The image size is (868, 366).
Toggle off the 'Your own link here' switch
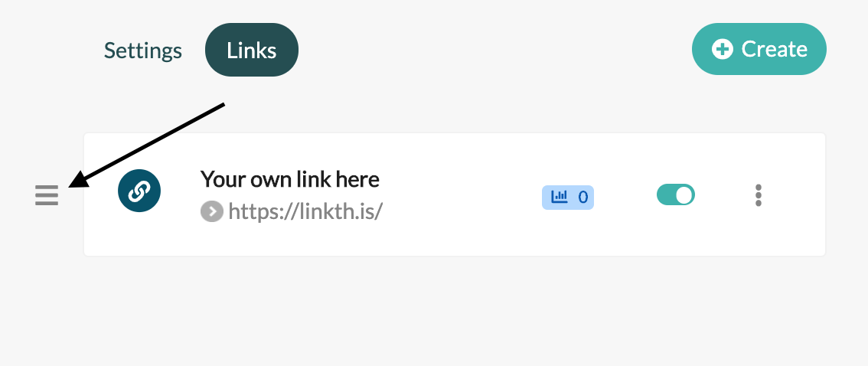(675, 195)
